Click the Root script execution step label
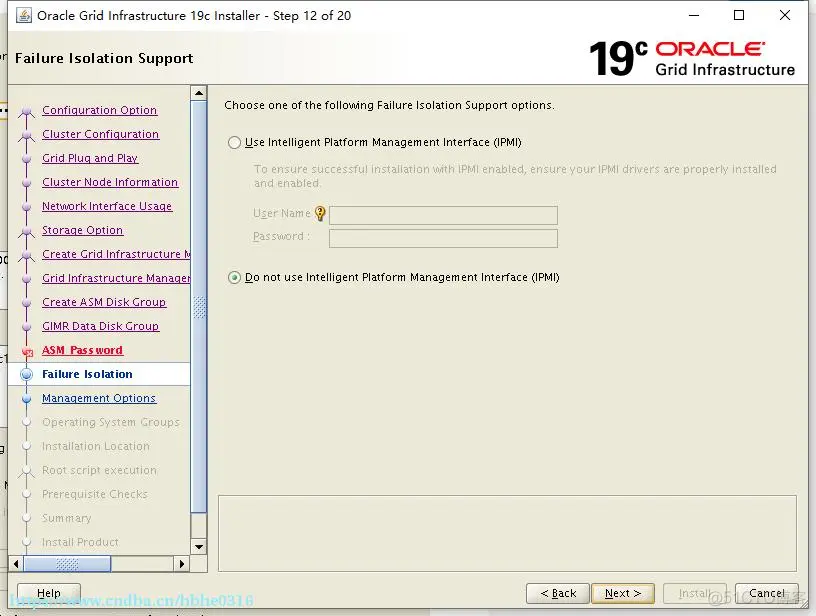 point(99,470)
